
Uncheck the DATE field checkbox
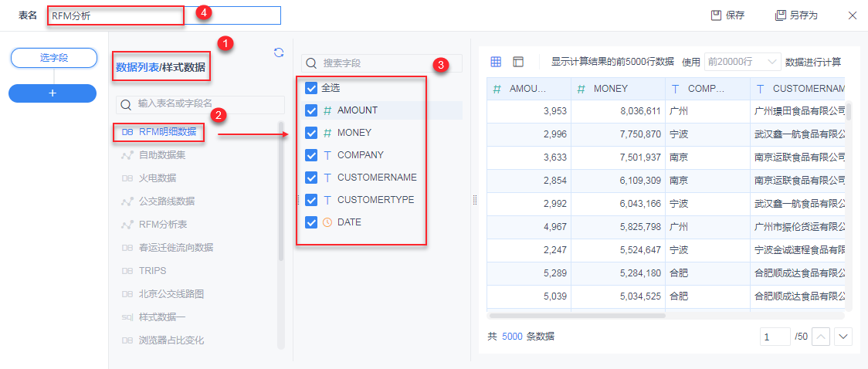[x=311, y=222]
